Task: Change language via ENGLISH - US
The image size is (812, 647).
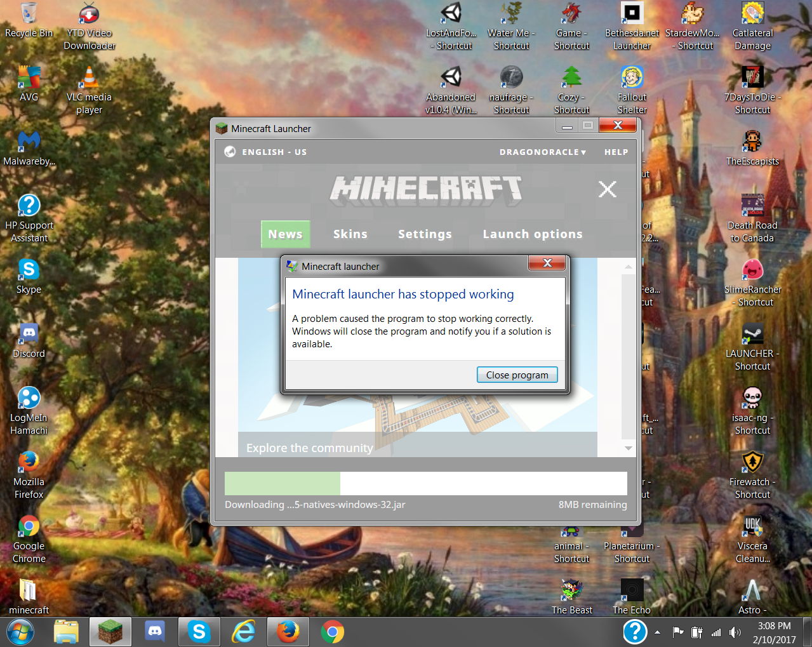Action: coord(266,152)
